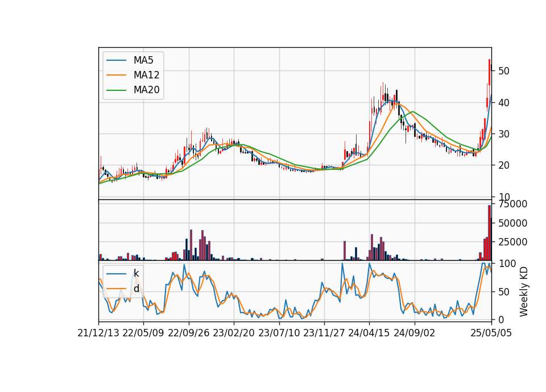Click the price axis value 40
The height and width of the screenshot is (392, 546).
pos(504,103)
